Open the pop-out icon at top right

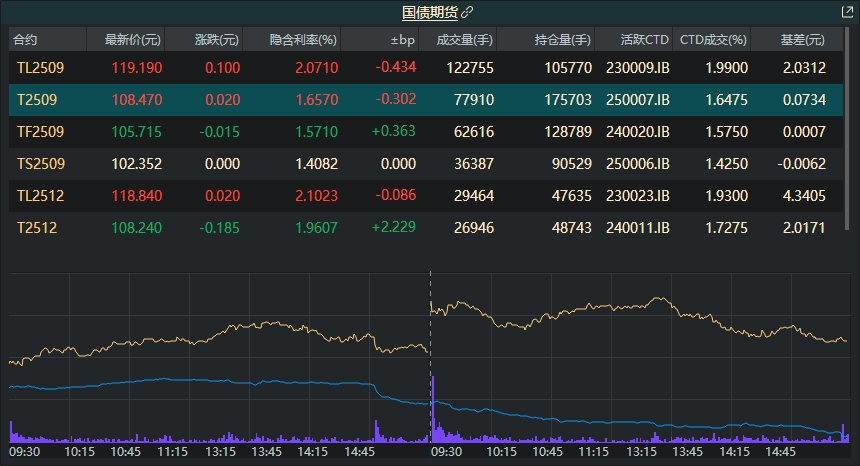pos(847,12)
